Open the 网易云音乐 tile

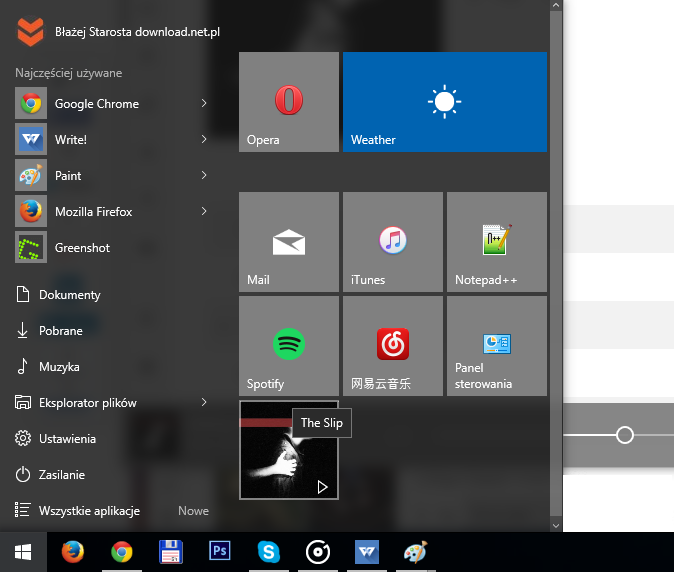click(393, 346)
